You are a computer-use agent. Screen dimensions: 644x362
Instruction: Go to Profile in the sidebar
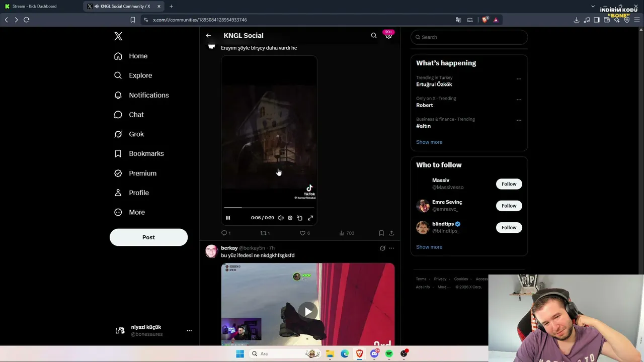coord(131,193)
